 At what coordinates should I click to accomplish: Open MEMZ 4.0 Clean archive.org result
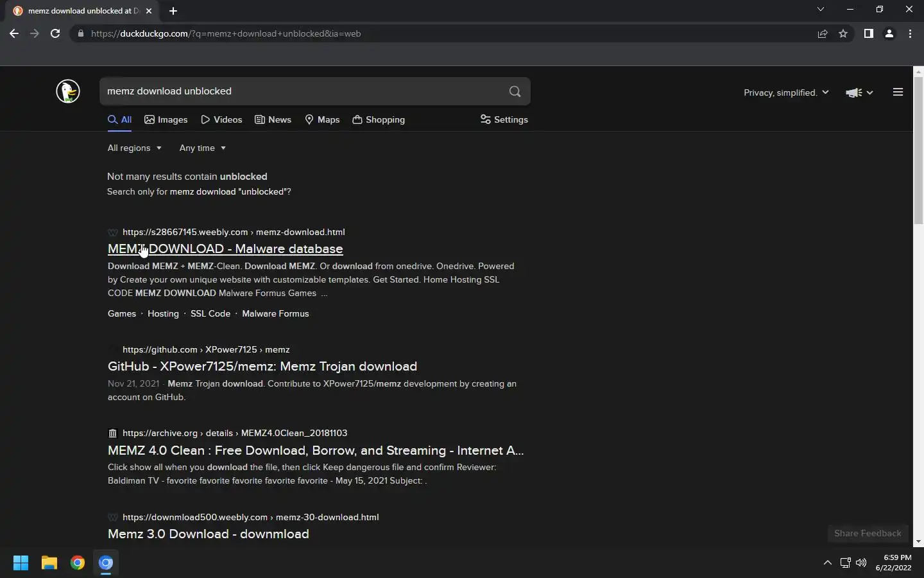(316, 450)
